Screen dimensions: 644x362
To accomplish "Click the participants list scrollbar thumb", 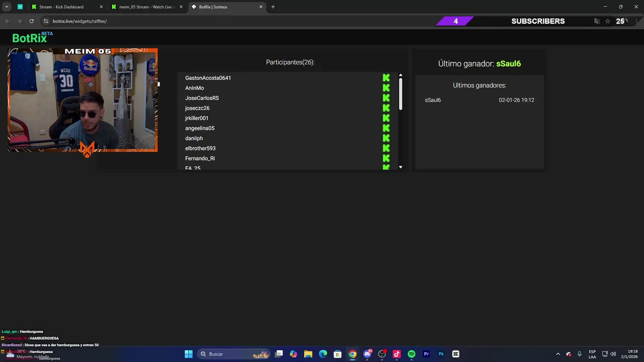I will 400,94.
